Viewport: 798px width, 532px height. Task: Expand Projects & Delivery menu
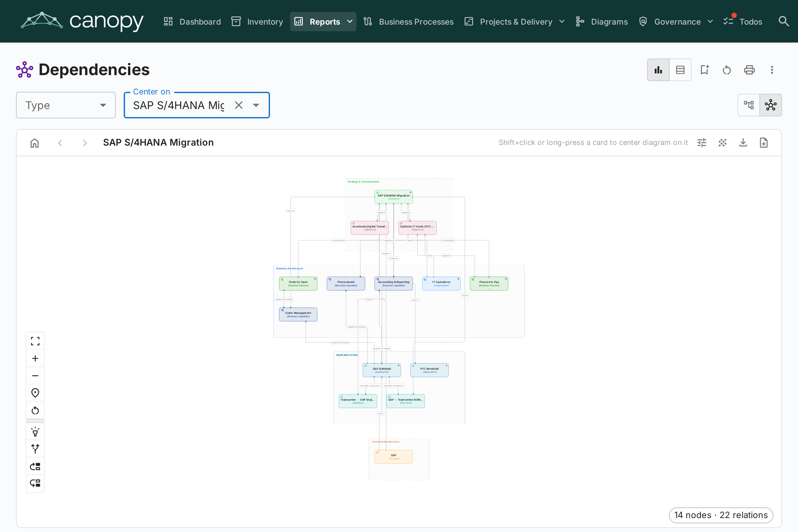tap(515, 22)
